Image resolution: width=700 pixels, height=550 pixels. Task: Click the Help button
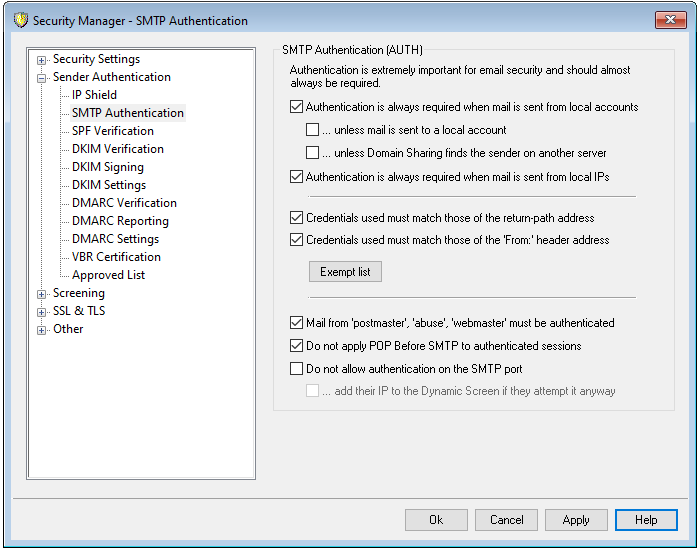point(646,520)
